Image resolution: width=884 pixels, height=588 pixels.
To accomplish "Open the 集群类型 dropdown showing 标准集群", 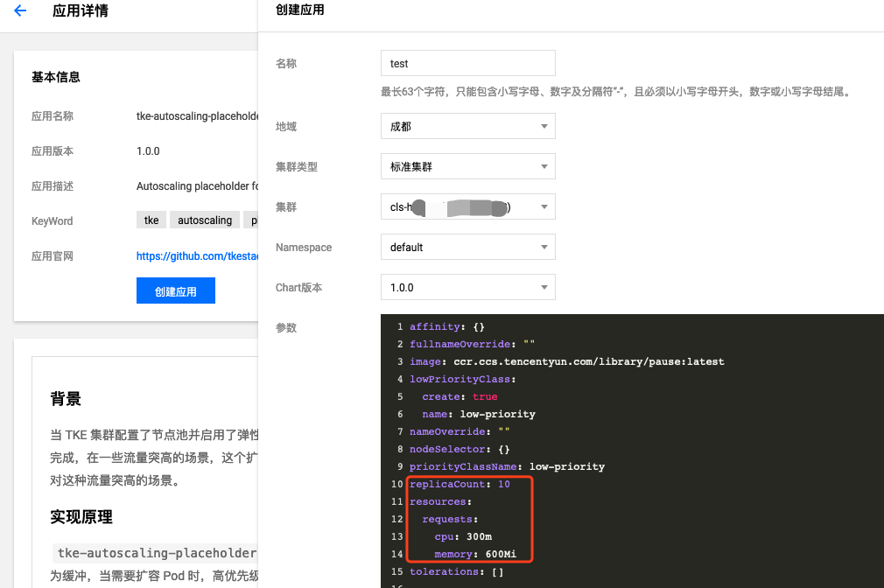I will coord(467,165).
